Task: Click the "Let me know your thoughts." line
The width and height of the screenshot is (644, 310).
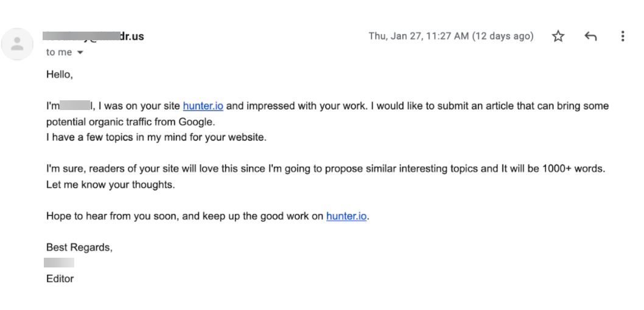Action: 110,185
